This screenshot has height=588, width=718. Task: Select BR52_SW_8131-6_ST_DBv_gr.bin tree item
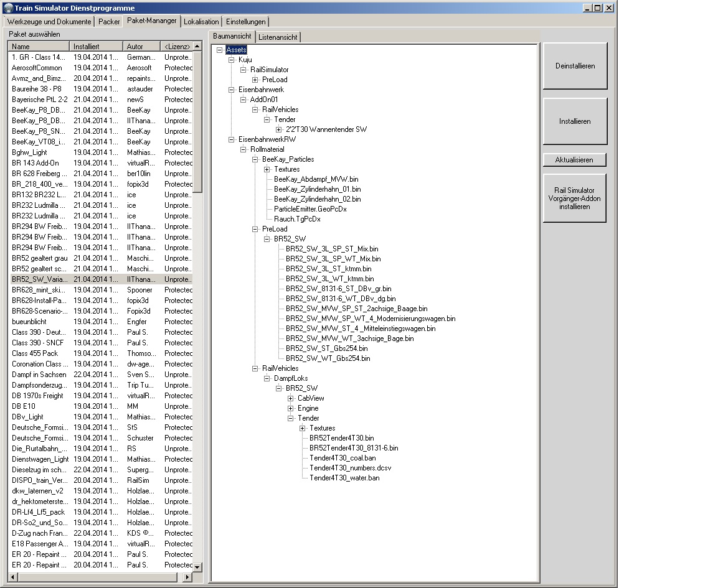pos(338,289)
